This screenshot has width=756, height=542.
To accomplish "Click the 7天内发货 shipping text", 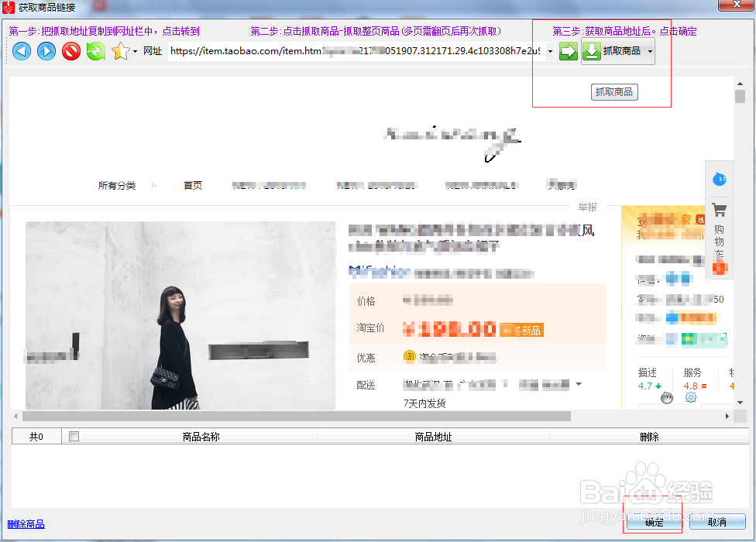I will [x=424, y=403].
